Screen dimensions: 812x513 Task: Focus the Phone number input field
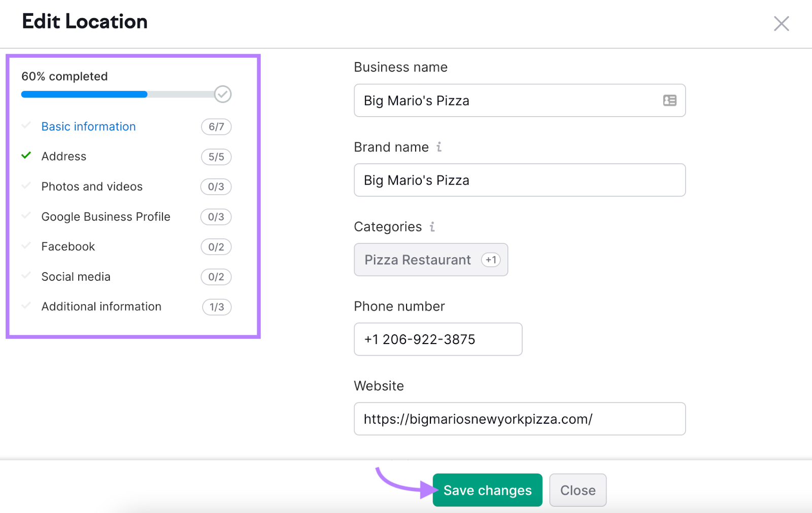(x=437, y=339)
